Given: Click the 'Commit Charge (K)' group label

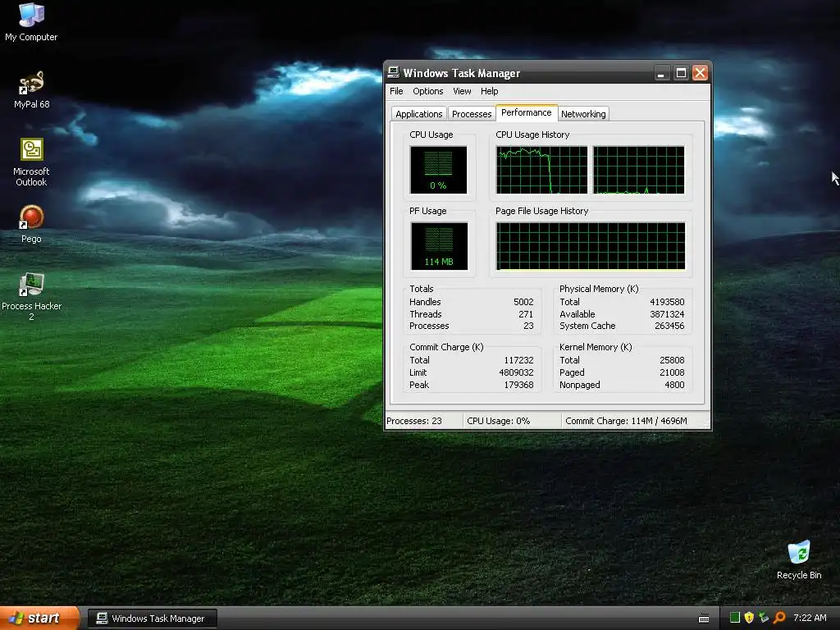Looking at the screenshot, I should pos(446,347).
